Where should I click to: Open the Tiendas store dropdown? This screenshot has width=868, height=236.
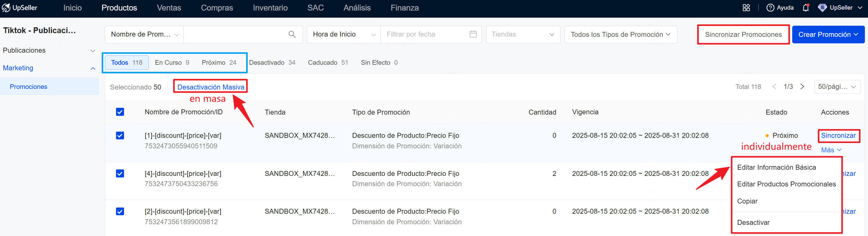[x=522, y=34]
